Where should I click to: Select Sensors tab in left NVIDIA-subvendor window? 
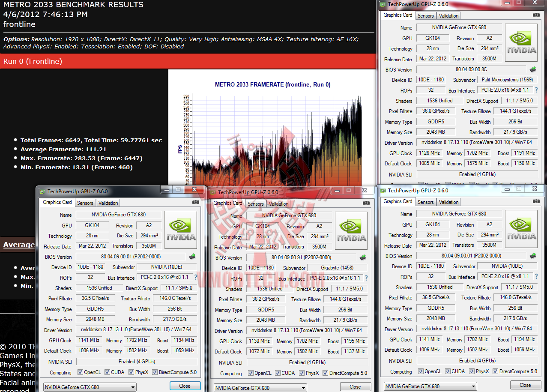[x=85, y=203]
